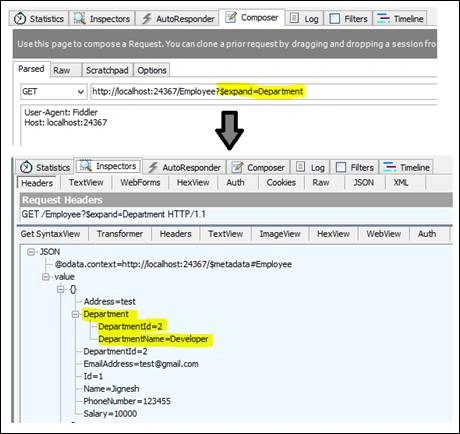Viewport: 460px width, 434px height.
Task: Open the WebView response tab
Action: pyautogui.click(x=384, y=234)
